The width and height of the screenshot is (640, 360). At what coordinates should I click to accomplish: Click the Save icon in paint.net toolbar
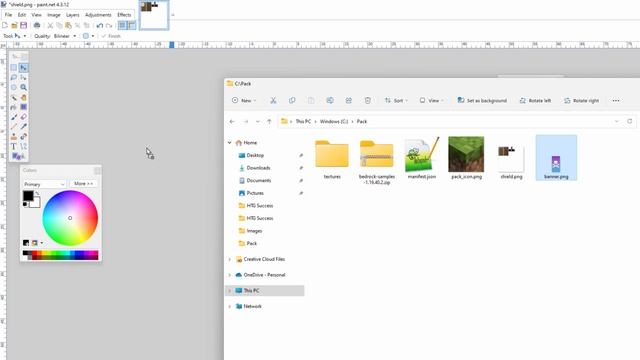[24, 25]
